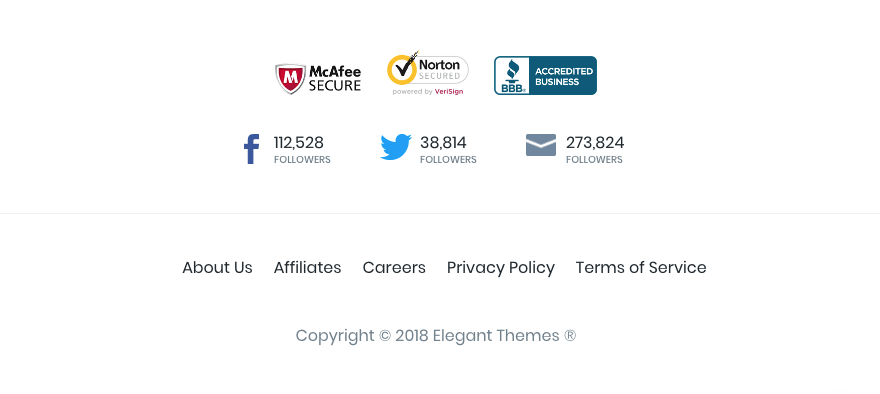Viewport: 880px width, 394px height.
Task: Open Terms of Service
Action: pos(641,268)
